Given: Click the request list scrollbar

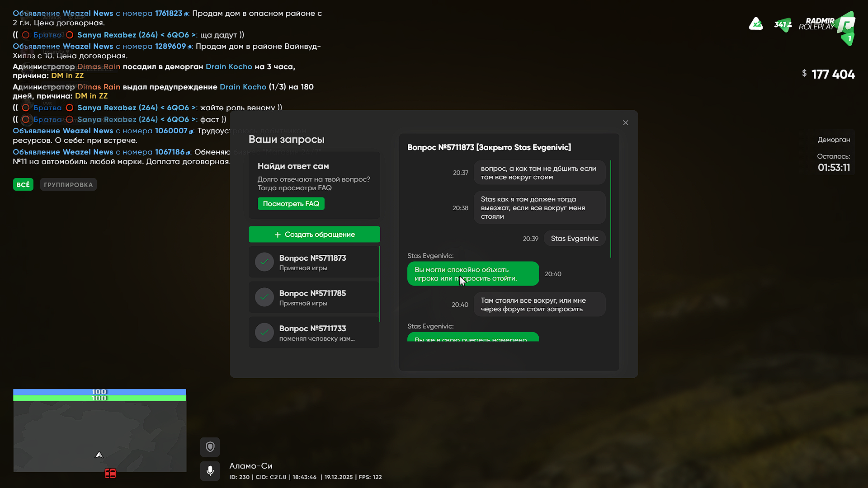Looking at the screenshot, I should pyautogui.click(x=380, y=284).
